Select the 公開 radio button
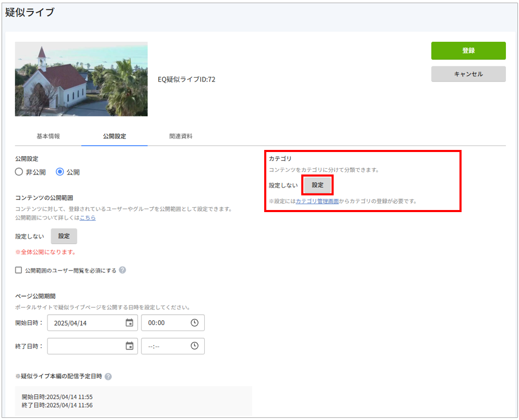The height and width of the screenshot is (420, 519). 60,172
